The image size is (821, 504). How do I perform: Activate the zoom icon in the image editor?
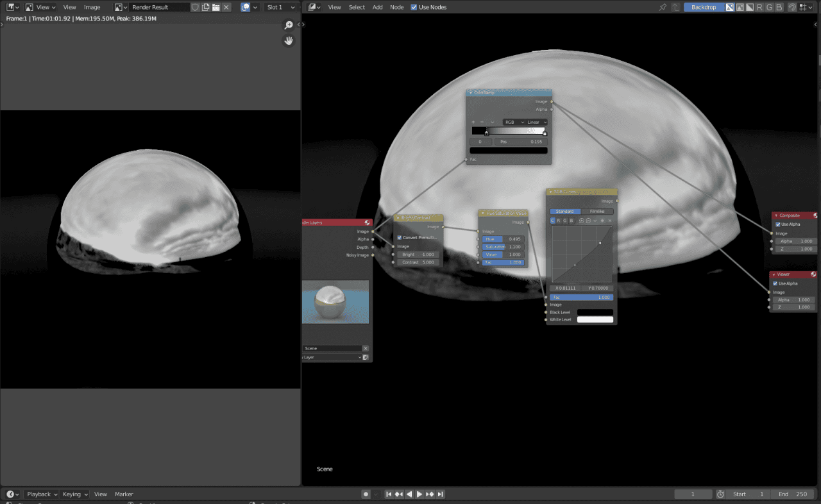point(288,25)
